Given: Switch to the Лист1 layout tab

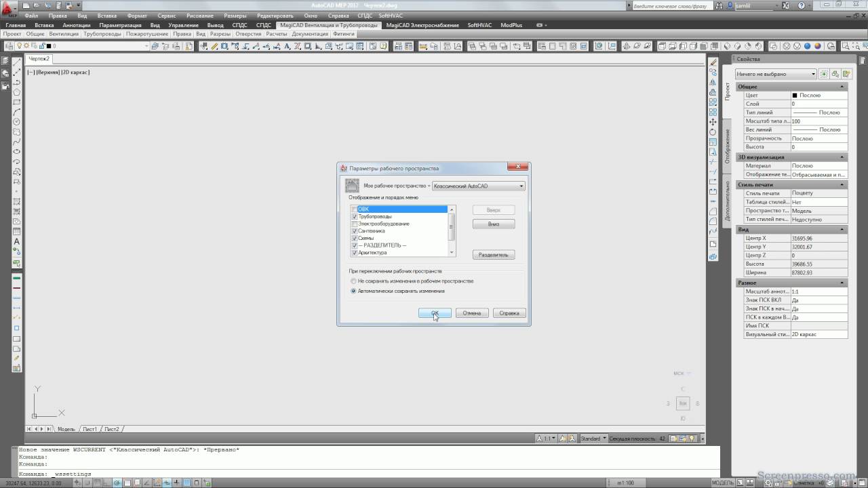Looking at the screenshot, I should click(x=90, y=429).
